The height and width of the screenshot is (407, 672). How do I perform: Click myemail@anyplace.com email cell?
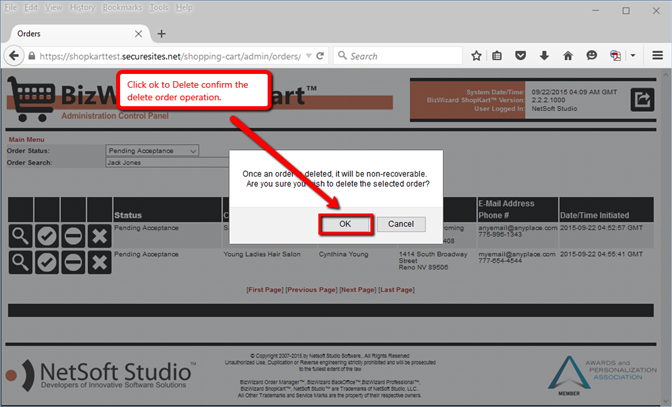pyautogui.click(x=517, y=254)
